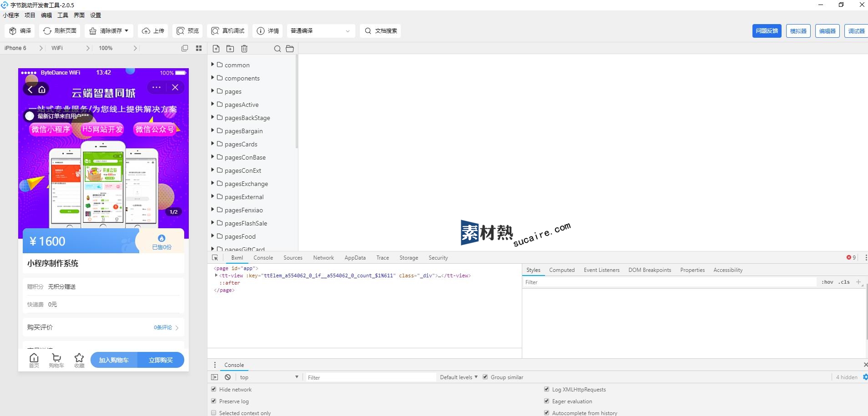Toggle Selected context only checkbox

(214, 413)
